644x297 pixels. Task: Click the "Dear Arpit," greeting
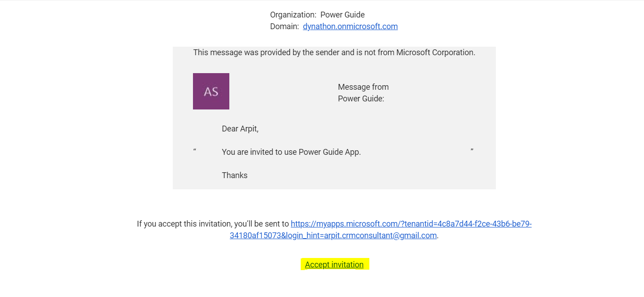coord(240,129)
